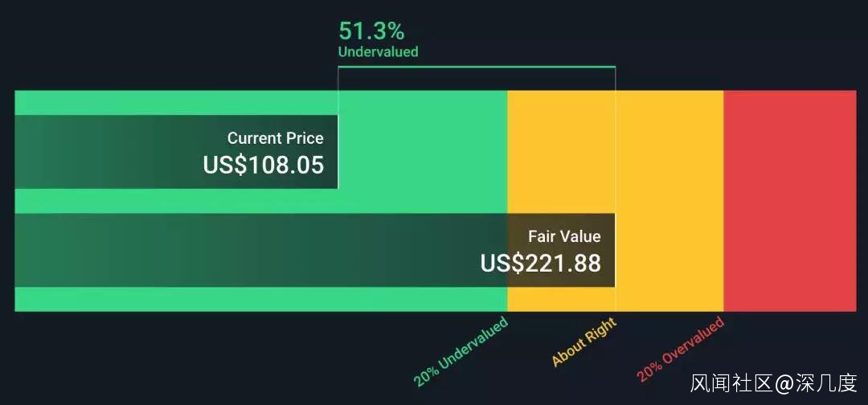This screenshot has height=405, width=868.
Task: Click the horizontal bracket line above the chart
Action: coord(476,67)
